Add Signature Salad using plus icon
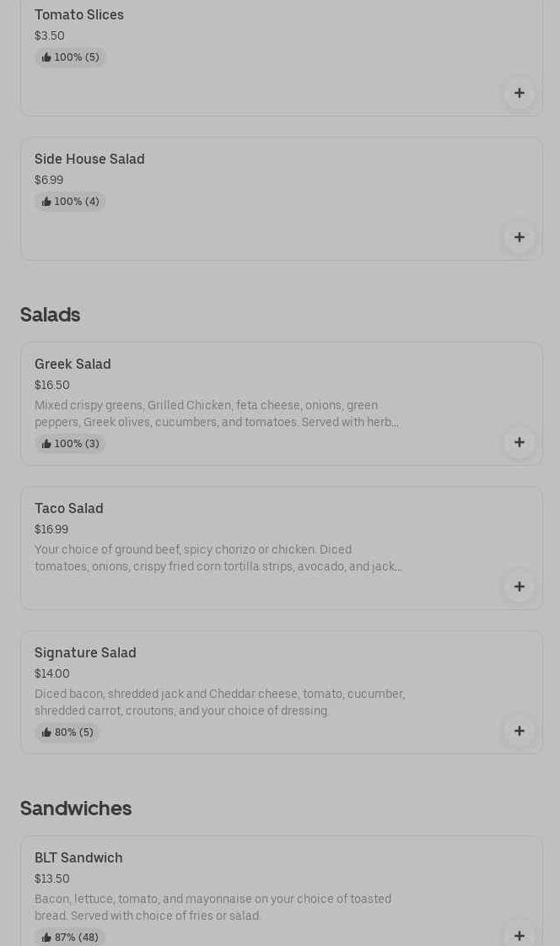The image size is (560, 946). (519, 731)
